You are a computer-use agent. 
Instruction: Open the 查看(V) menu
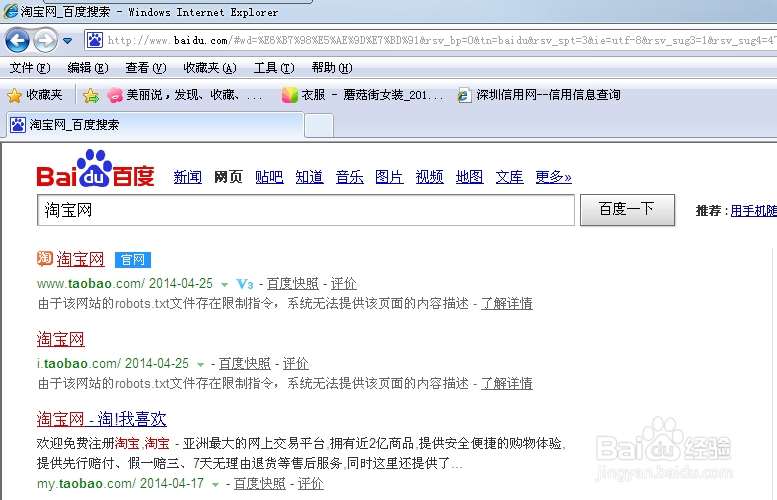pos(146,68)
